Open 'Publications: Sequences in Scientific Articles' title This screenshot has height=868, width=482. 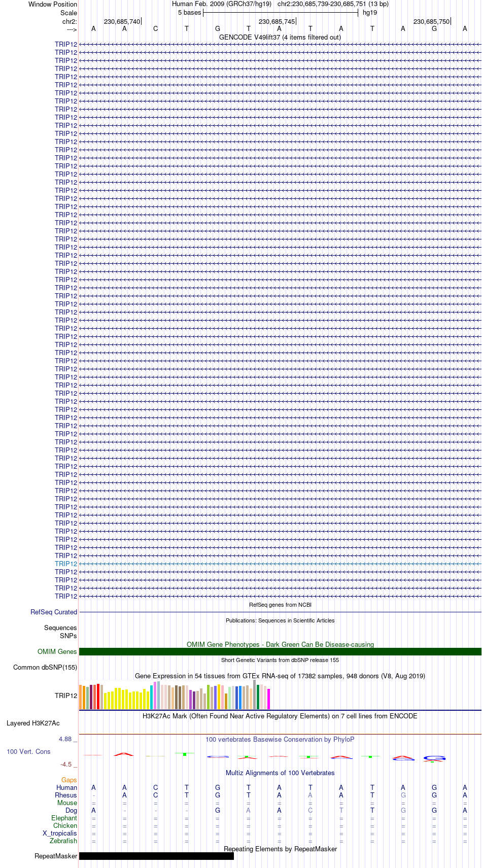[x=280, y=620]
